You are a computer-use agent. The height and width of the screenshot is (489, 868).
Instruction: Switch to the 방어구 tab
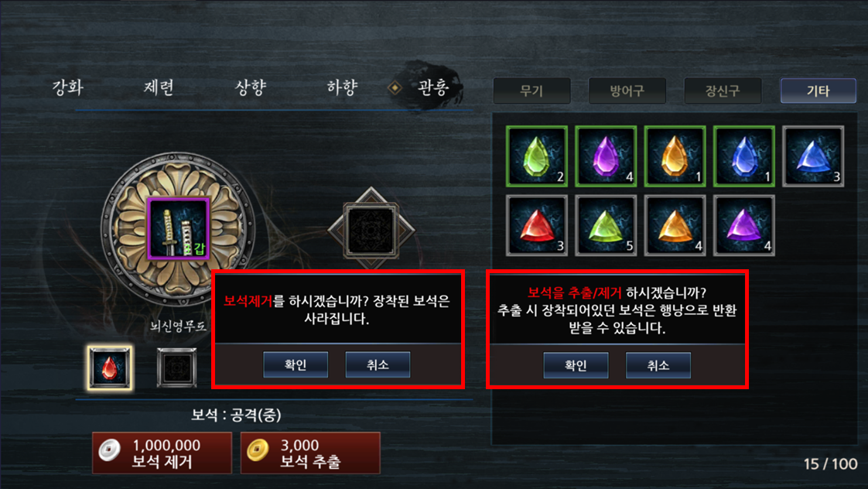[627, 91]
